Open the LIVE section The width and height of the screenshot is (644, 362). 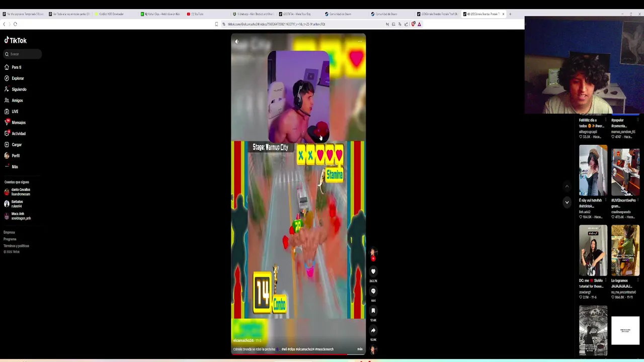11,112
